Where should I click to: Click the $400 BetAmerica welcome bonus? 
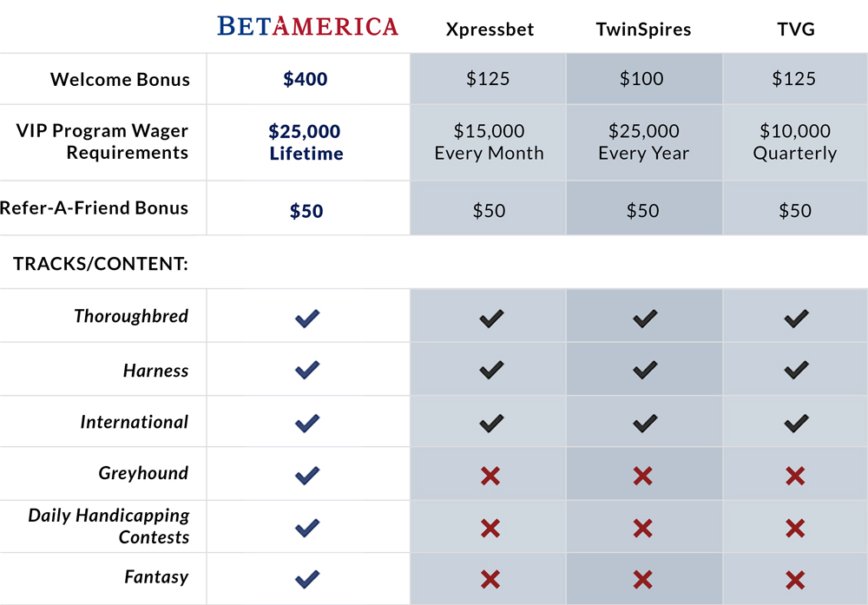pyautogui.click(x=306, y=79)
